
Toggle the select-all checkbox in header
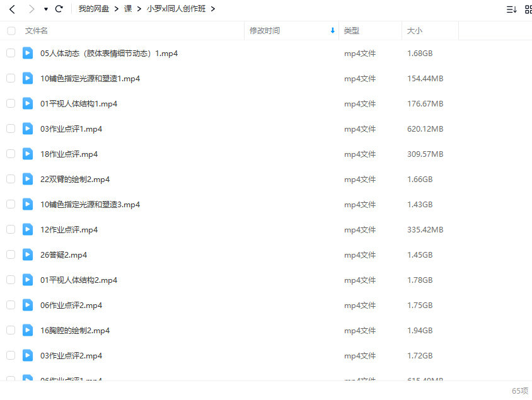[11, 31]
